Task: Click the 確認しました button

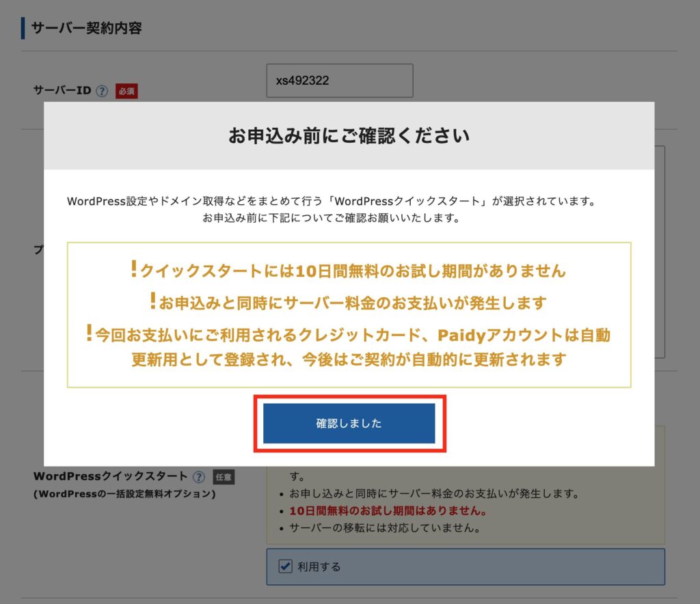Action: 349,424
